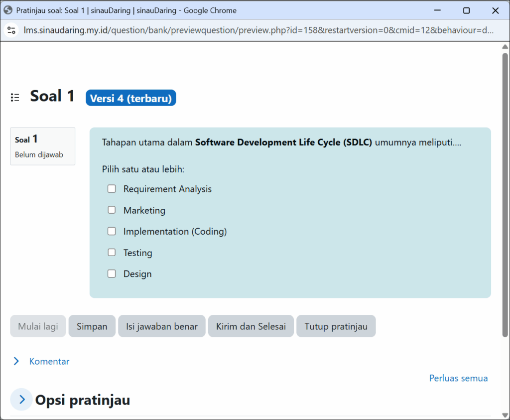This screenshot has width=510, height=420.
Task: Submit with Kirim dan Selesai
Action: click(x=251, y=326)
